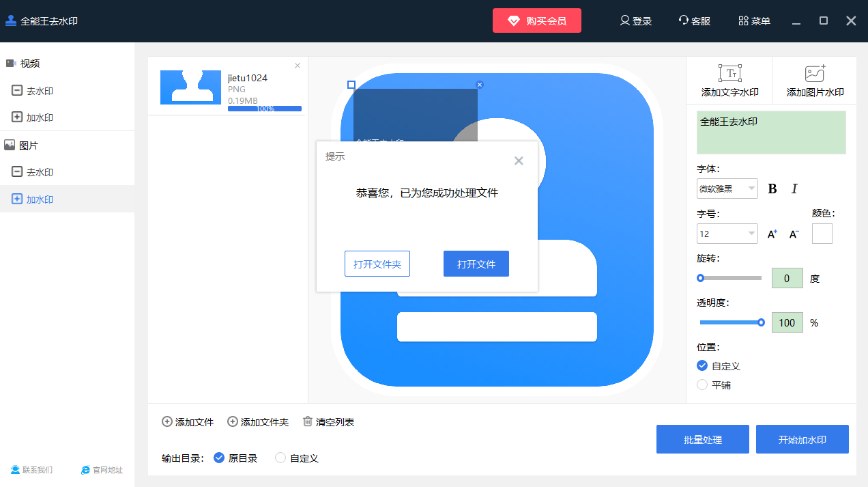This screenshot has height=487, width=868.
Task: Open the 登录 login link
Action: coord(636,21)
